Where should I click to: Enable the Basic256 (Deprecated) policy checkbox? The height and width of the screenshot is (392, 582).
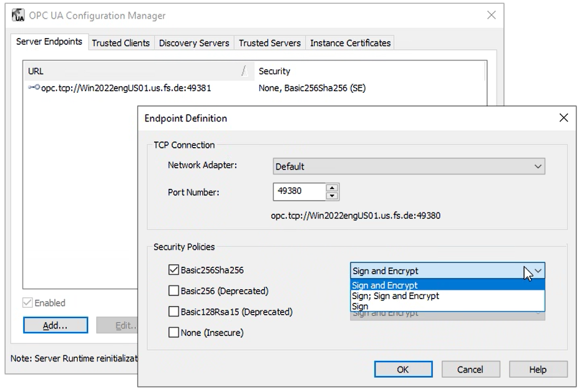coord(174,291)
